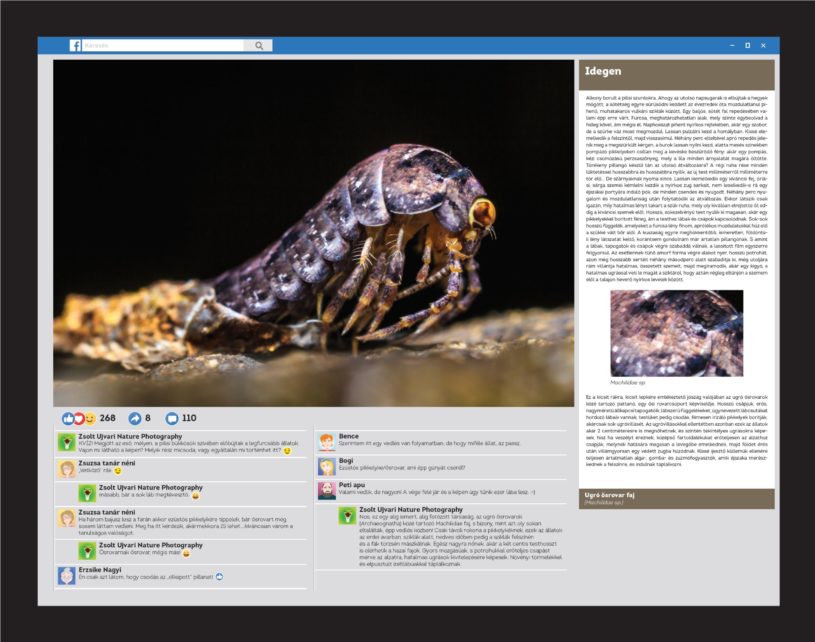Click the Bogi commenter name

346,460
